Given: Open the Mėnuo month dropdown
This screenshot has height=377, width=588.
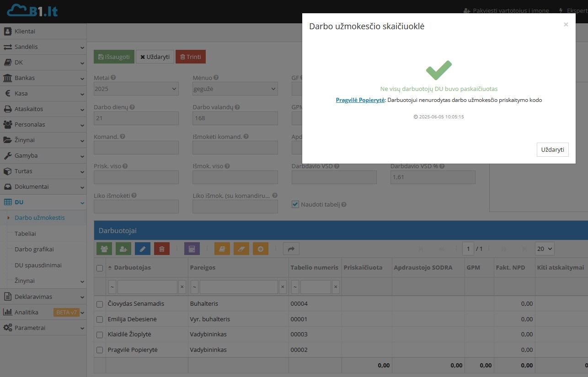Looking at the screenshot, I should click(x=235, y=89).
